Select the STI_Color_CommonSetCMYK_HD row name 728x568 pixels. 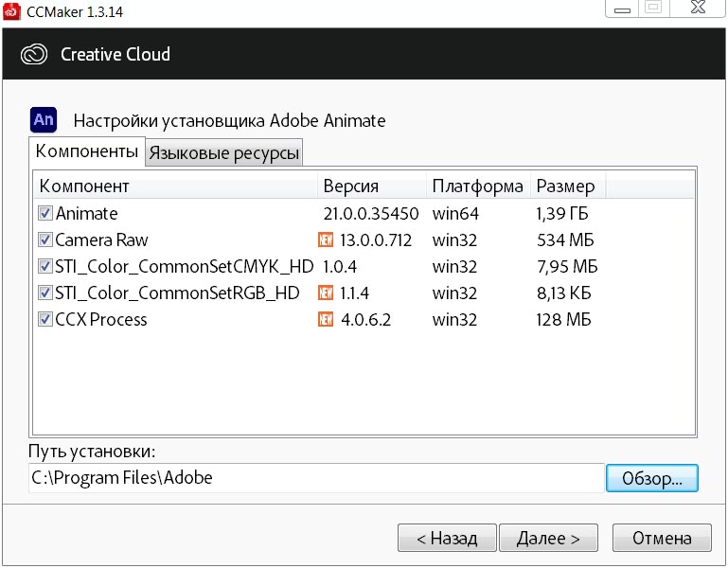click(185, 267)
